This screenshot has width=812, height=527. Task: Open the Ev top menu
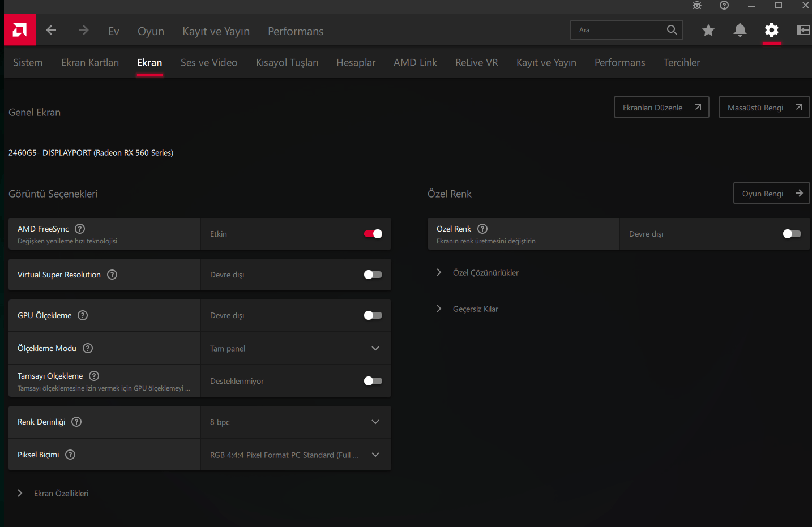coord(114,31)
